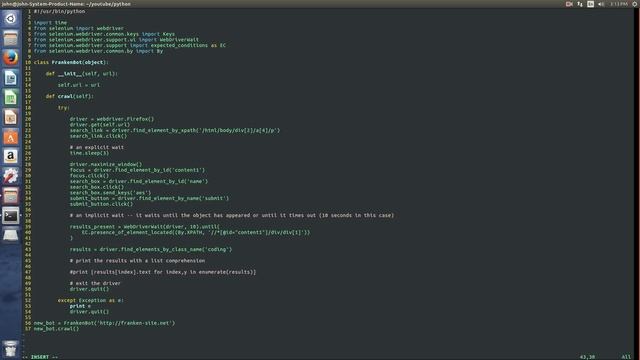Click the 'search_link.click()' line
The width and height of the screenshot is (640, 360).
[x=98, y=136]
